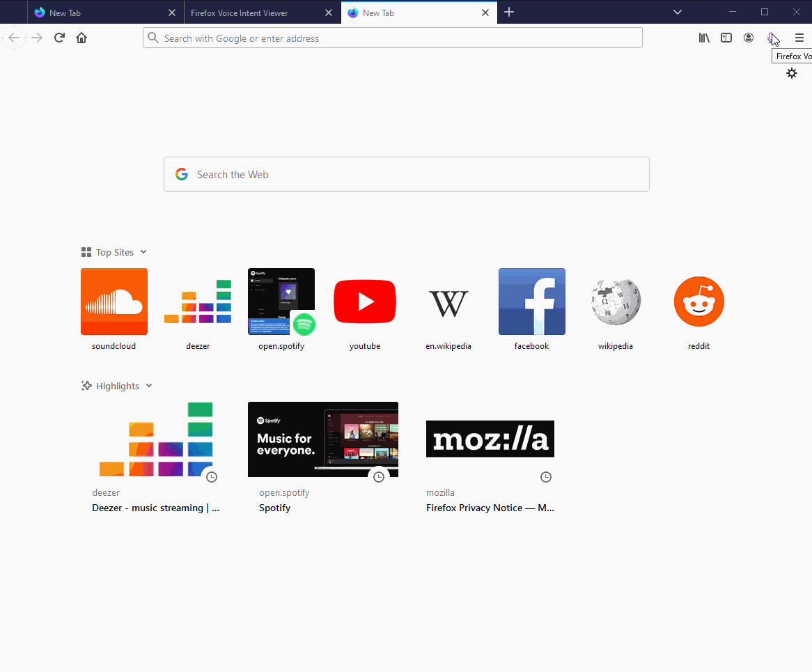Click the address bar magnifier icon
Viewport: 812px width, 672px height.
[153, 38]
